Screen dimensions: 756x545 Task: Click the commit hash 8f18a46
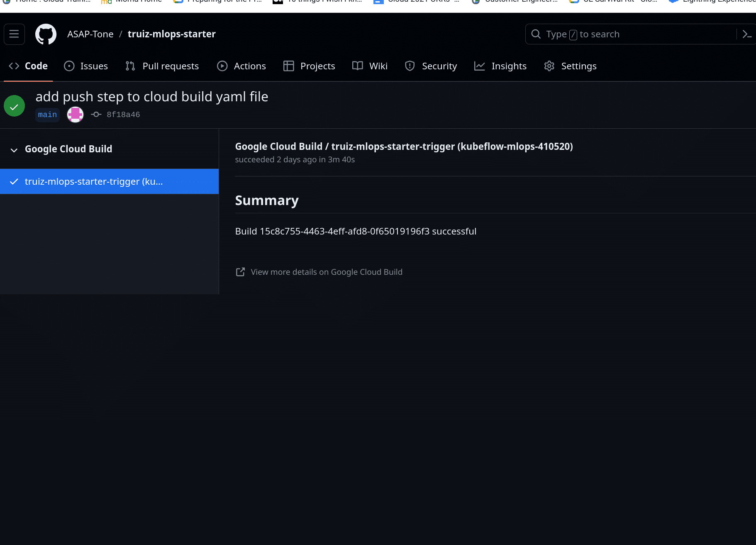[x=123, y=115]
